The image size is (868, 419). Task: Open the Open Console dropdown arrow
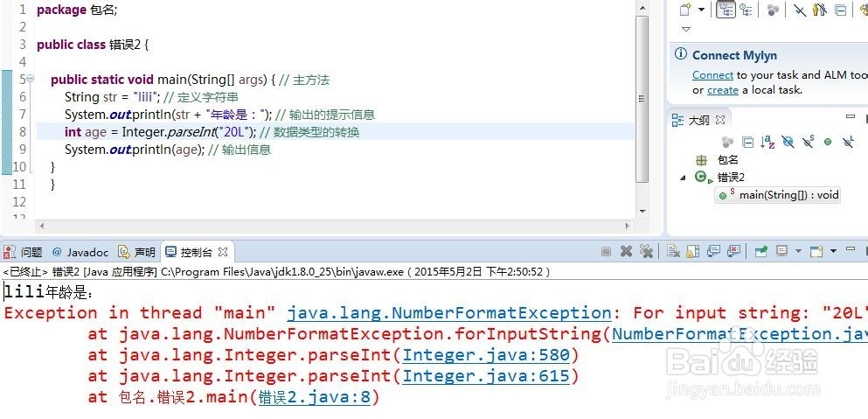click(x=833, y=252)
